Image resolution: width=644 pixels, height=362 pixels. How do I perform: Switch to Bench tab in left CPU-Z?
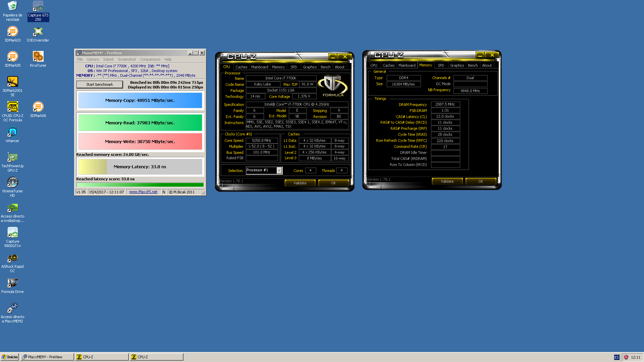(x=326, y=67)
